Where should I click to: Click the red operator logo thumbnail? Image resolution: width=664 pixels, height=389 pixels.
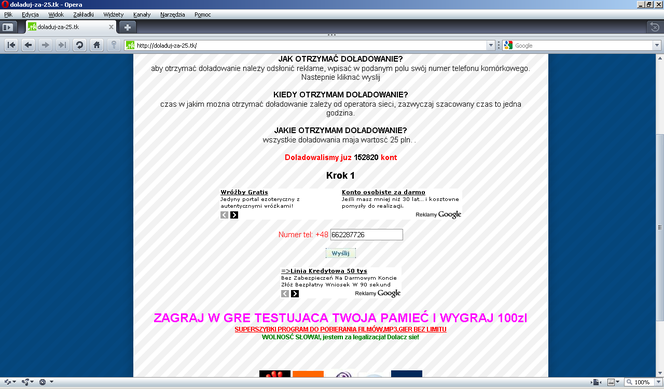[x=275, y=374]
